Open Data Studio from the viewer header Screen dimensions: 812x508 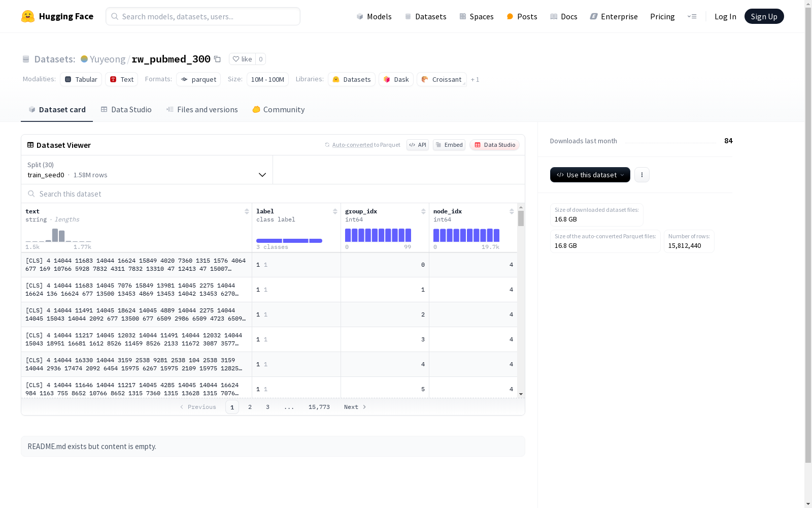(494, 145)
